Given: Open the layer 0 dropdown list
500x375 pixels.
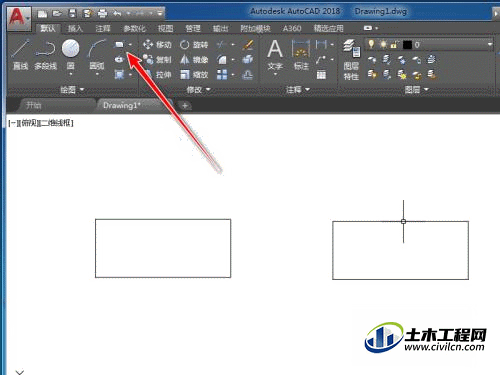Looking at the screenshot, I should pos(490,44).
